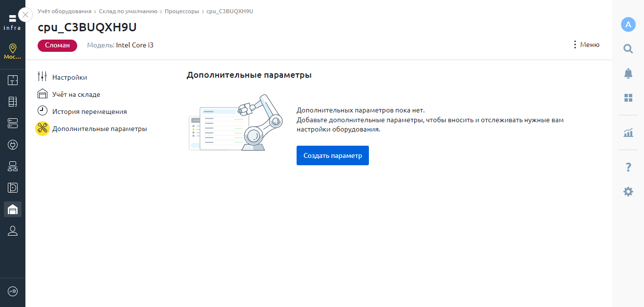Open the floor plan icon in the left sidebar
This screenshot has height=307, width=644.
coord(13,80)
